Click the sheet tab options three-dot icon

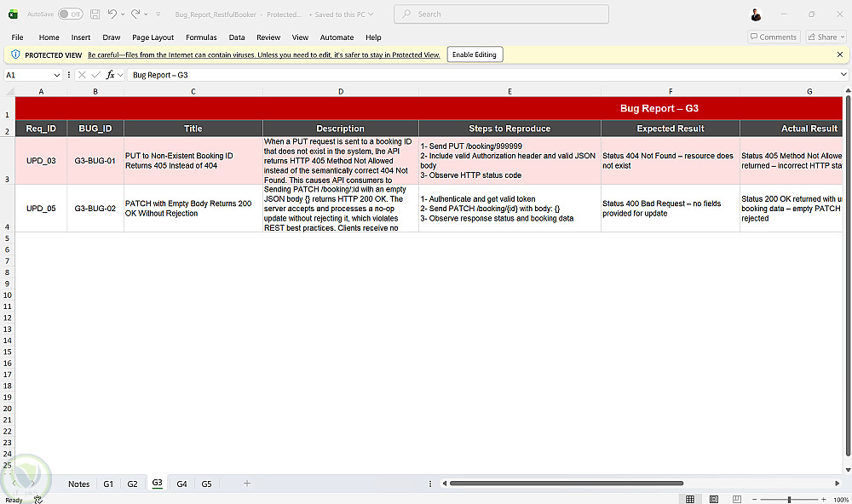429,484
